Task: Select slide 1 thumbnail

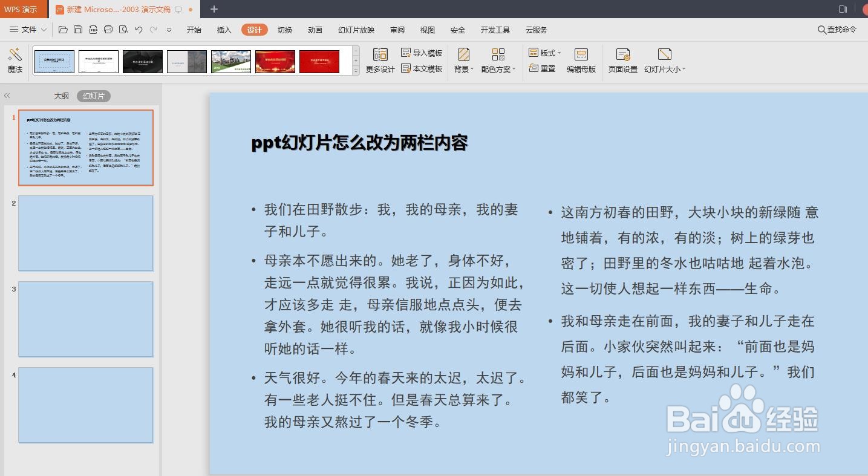Action: coord(86,148)
